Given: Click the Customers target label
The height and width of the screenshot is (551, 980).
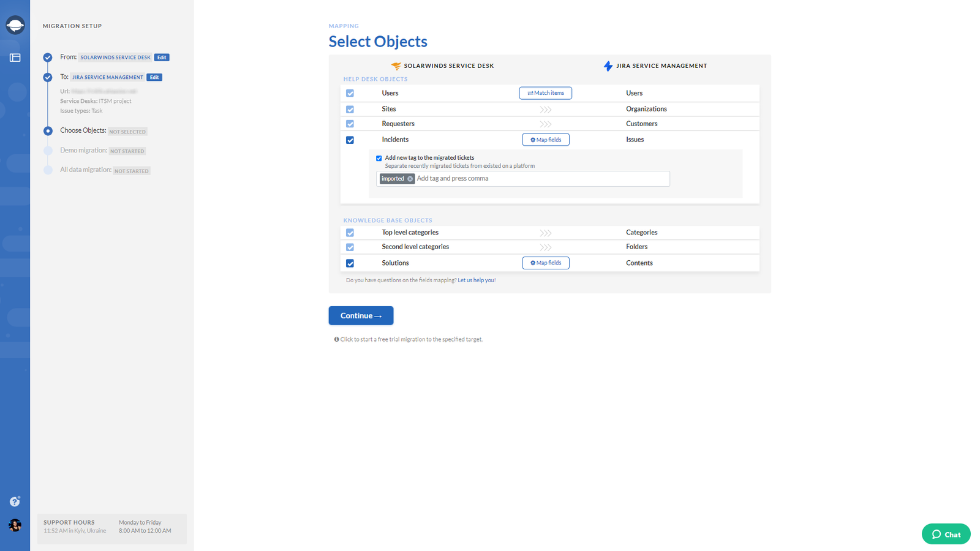Looking at the screenshot, I should point(641,124).
